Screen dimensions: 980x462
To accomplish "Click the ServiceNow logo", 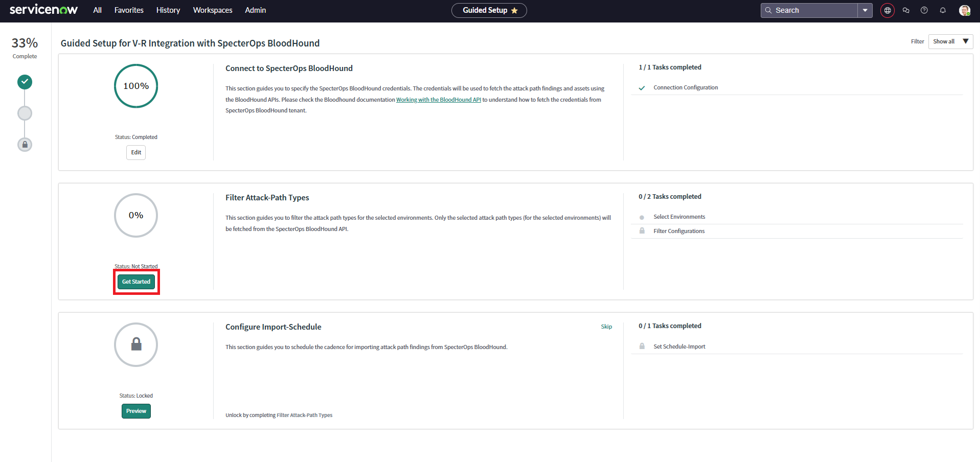I will point(43,10).
